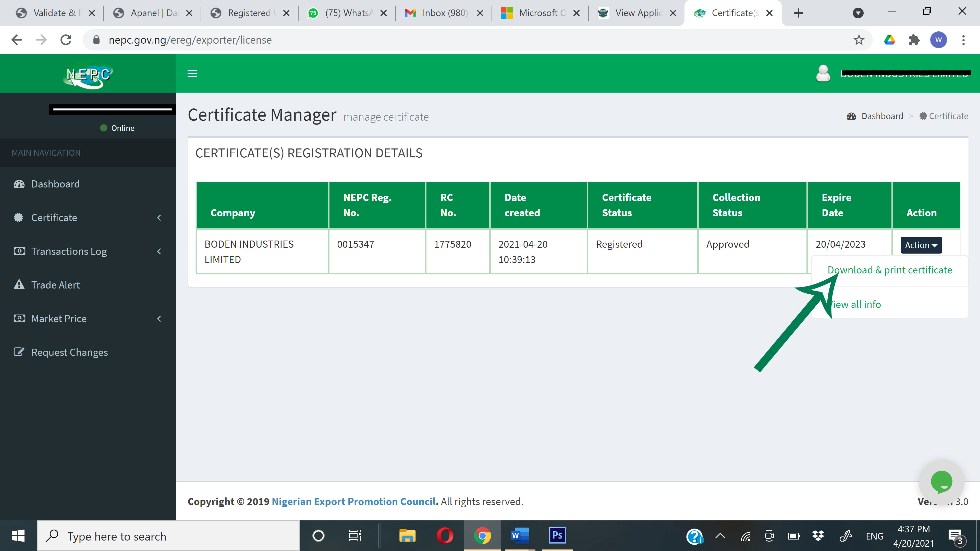Choose Download & print certificate
The height and width of the screenshot is (551, 980).
(890, 270)
